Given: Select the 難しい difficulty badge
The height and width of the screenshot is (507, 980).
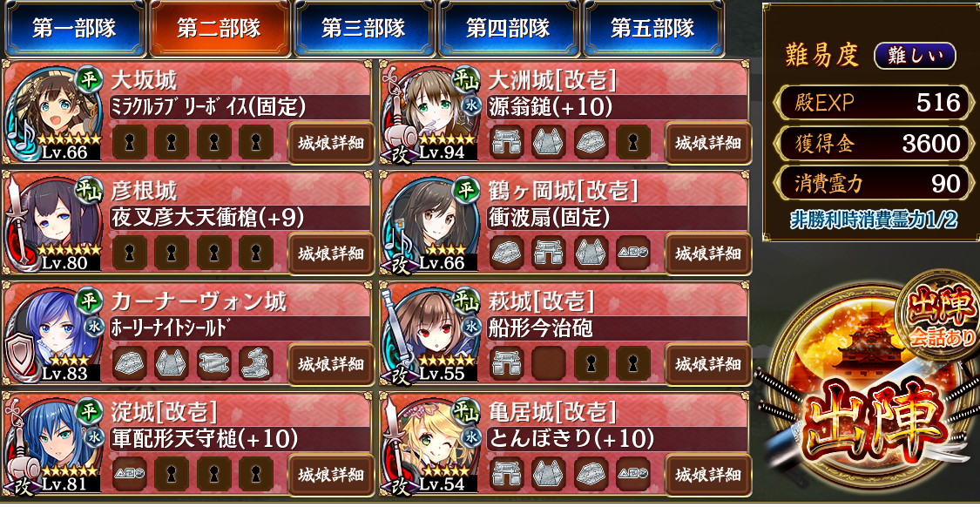Looking at the screenshot, I should (x=915, y=57).
